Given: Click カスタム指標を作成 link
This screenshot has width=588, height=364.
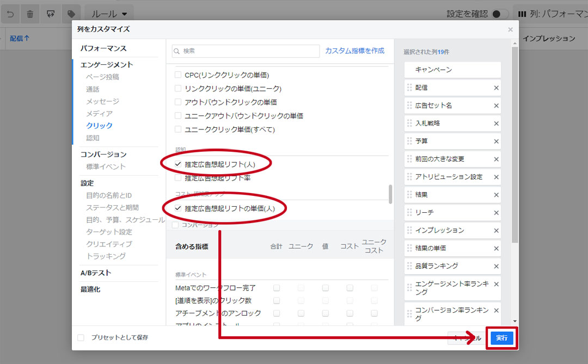Looking at the screenshot, I should (354, 51).
